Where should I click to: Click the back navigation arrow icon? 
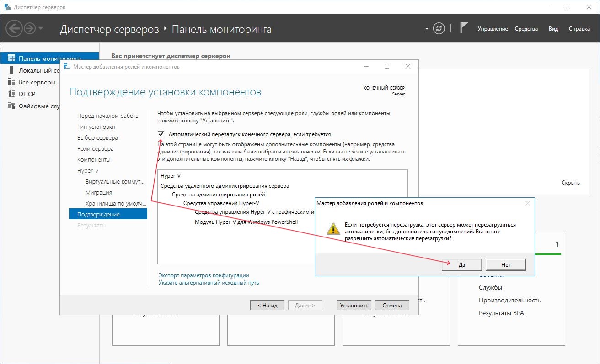click(14, 29)
